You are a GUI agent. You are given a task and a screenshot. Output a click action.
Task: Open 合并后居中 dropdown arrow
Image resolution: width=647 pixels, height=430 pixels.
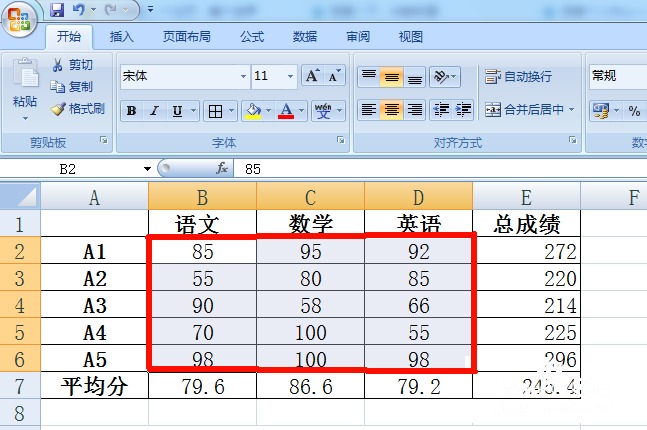pos(572,110)
